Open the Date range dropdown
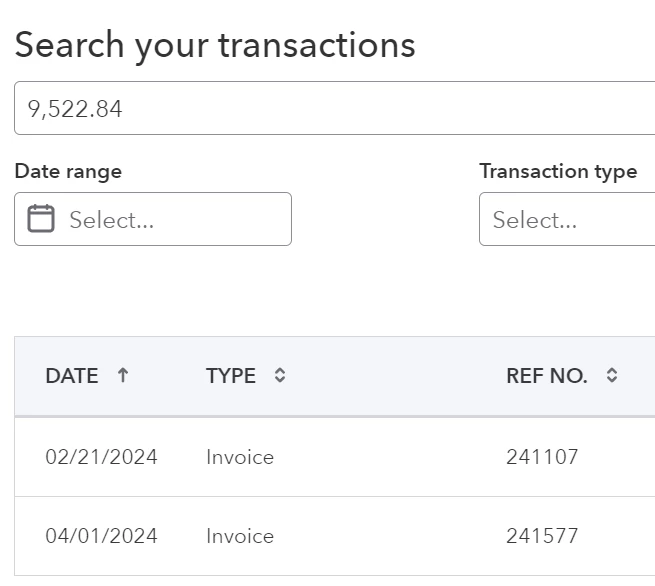Image resolution: width=655 pixels, height=586 pixels. (153, 219)
